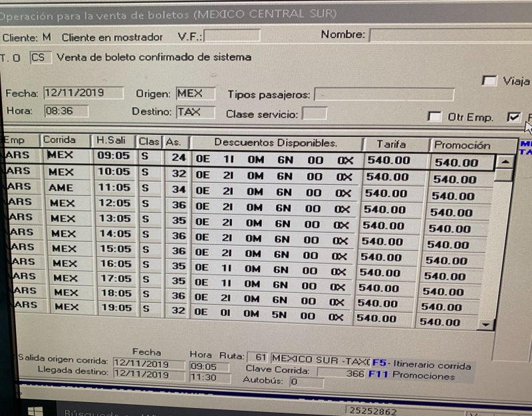
Task: Click the departure Hora field 09:05
Action: click(209, 367)
